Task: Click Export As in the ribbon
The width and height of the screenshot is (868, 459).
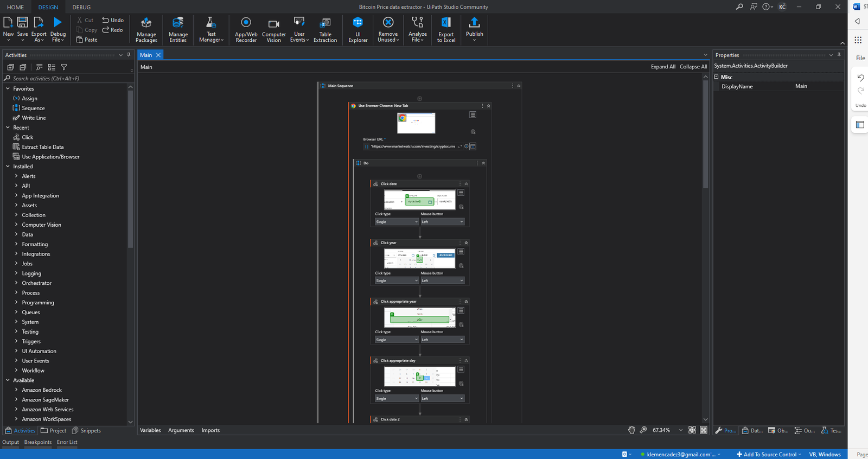Action: [39, 29]
